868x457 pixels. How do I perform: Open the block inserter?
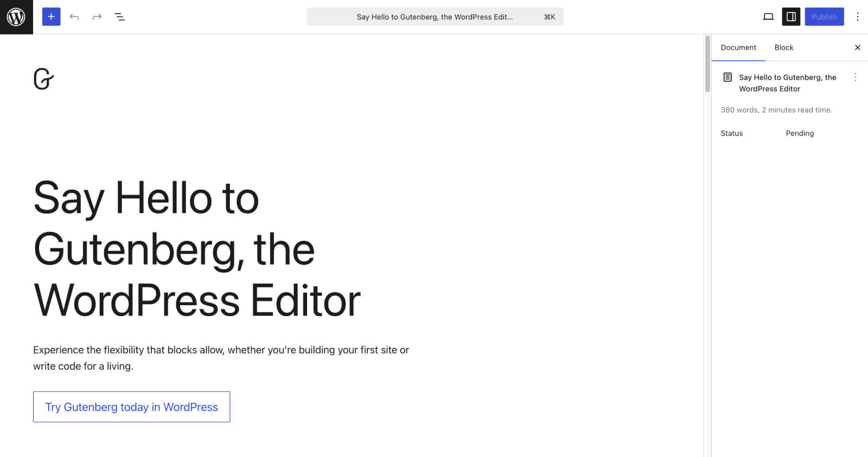[x=50, y=16]
